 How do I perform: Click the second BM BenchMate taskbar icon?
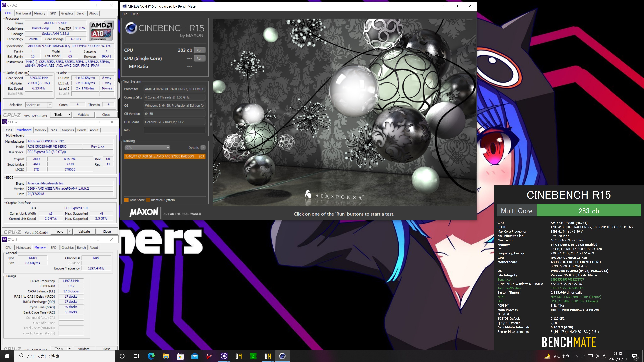pos(268,356)
